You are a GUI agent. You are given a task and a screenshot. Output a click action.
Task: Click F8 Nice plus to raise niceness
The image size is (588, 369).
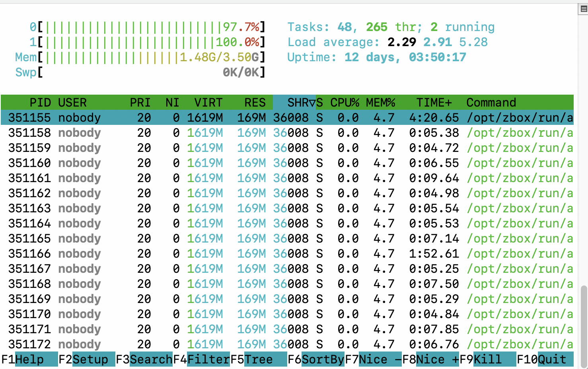[x=430, y=359]
